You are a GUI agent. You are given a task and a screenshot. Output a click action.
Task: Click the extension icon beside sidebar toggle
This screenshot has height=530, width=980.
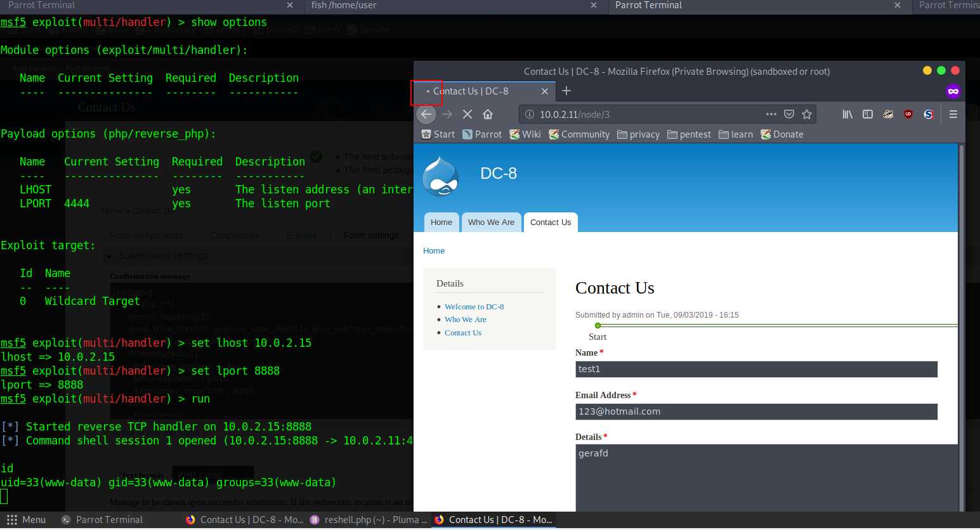[x=888, y=114]
